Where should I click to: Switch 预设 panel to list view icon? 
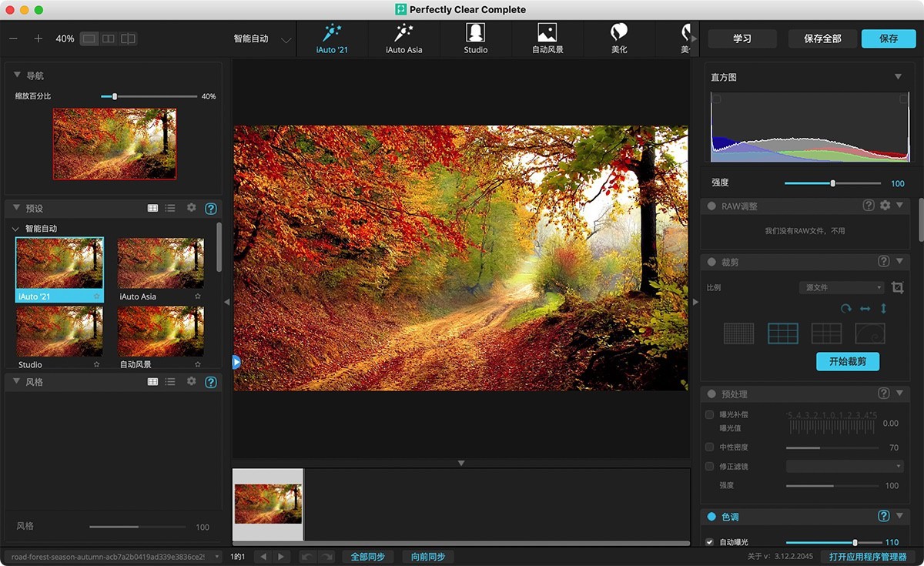[x=169, y=208]
